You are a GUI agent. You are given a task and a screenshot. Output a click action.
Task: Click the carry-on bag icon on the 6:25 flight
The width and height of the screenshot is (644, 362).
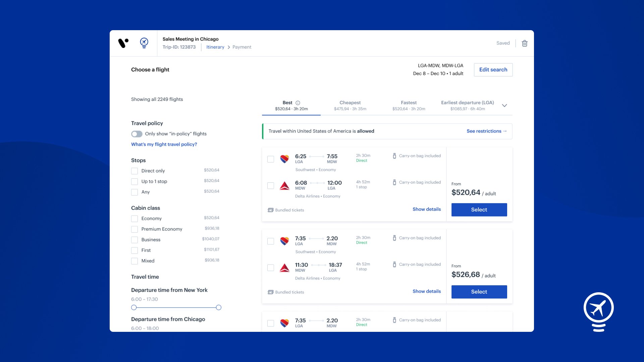pos(395,156)
